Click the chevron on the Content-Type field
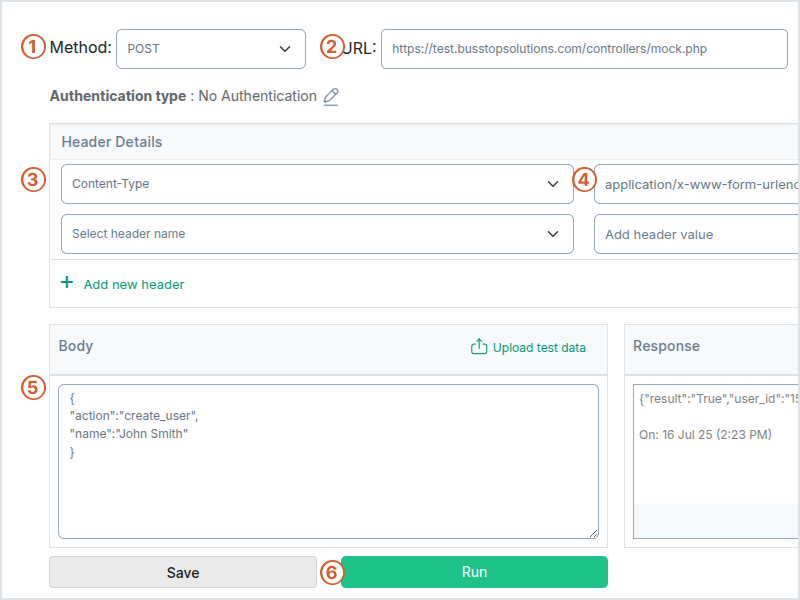Viewport: 800px width, 600px height. pyautogui.click(x=554, y=184)
